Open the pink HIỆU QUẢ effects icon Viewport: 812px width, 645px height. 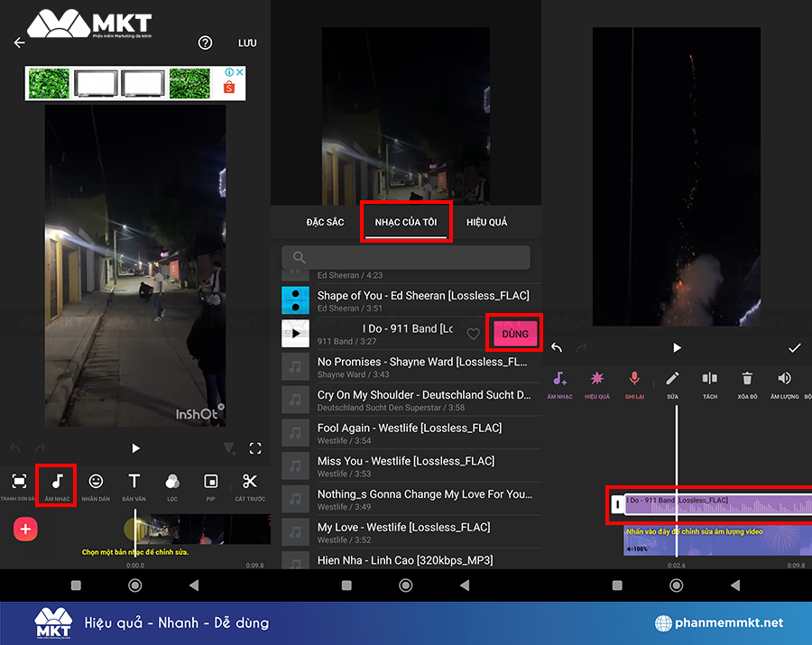[597, 384]
